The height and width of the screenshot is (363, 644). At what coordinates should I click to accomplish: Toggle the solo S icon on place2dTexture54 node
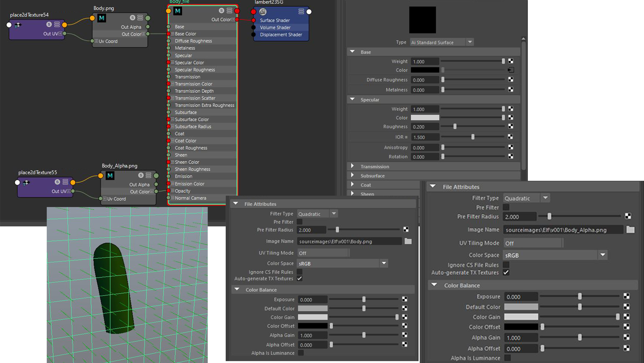(49, 24)
